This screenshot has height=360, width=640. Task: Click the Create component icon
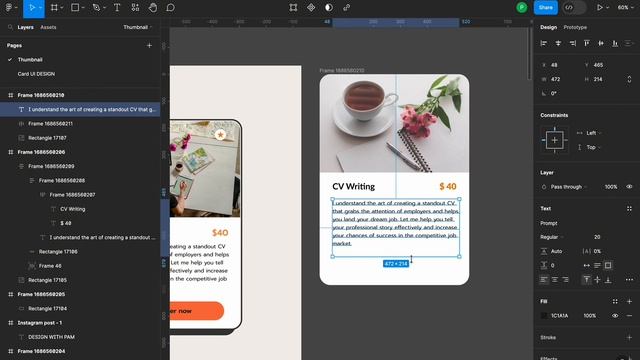311,7
